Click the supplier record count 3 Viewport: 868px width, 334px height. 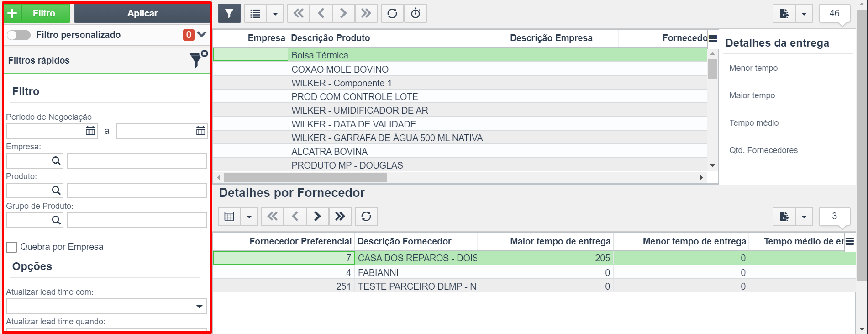(x=834, y=217)
